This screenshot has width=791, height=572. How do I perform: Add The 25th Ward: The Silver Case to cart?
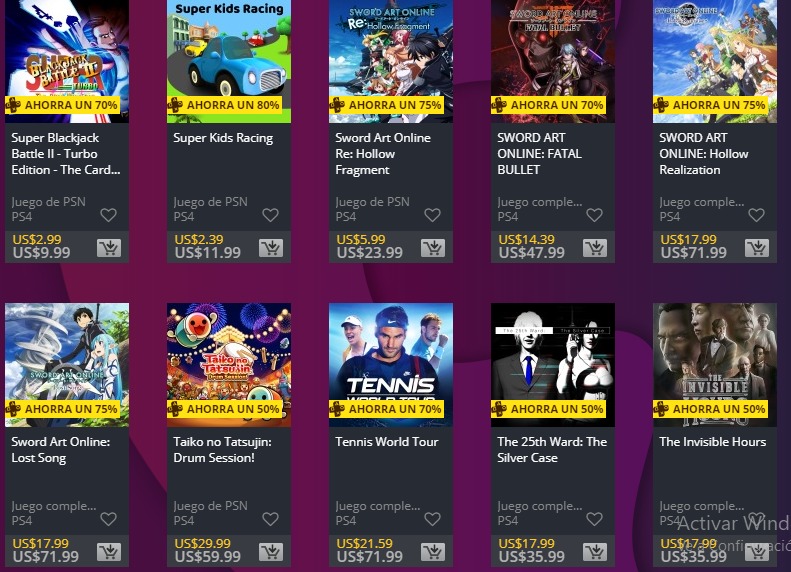(595, 552)
